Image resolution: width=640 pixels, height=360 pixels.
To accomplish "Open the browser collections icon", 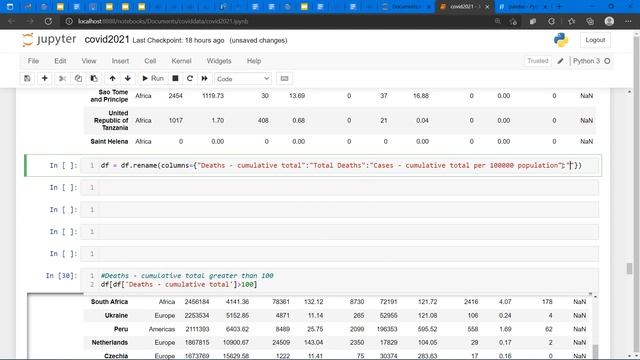I will tap(590, 21).
